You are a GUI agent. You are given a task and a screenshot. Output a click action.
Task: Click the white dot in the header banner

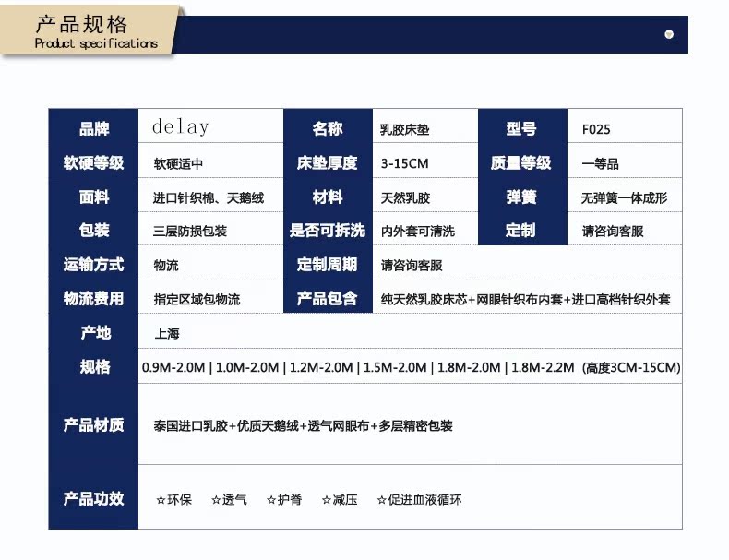tap(669, 34)
